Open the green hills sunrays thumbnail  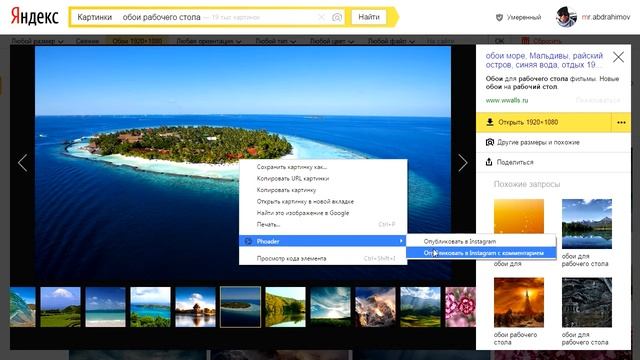point(420,307)
